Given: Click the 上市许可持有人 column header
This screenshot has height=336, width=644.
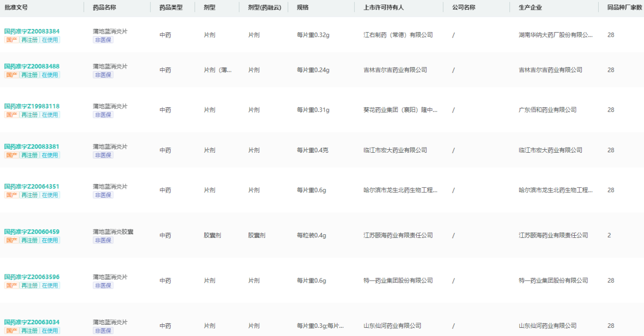Looking at the screenshot, I should [x=384, y=8].
